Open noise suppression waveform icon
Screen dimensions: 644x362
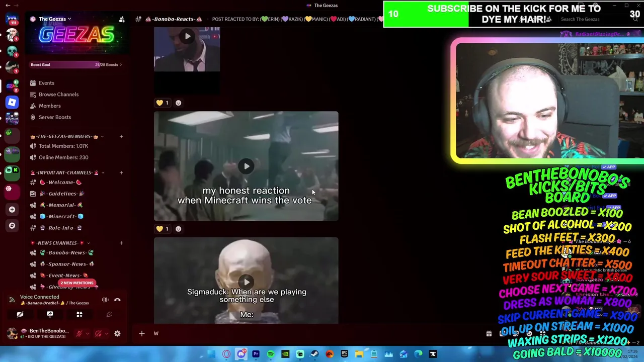pos(105,300)
